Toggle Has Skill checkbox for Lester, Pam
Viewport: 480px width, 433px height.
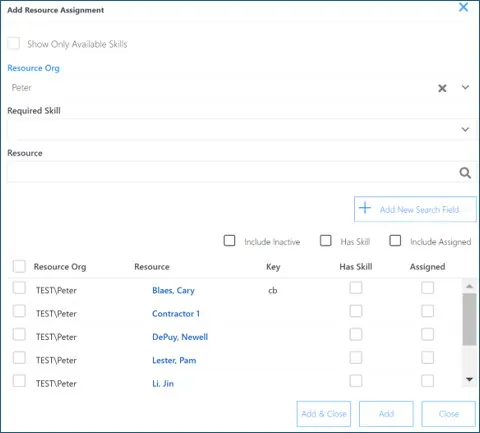point(356,358)
